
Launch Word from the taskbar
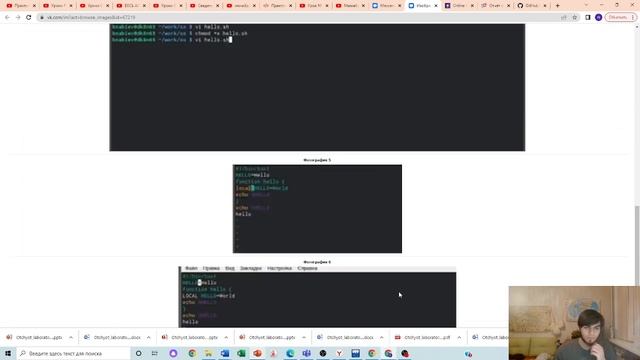point(224,353)
